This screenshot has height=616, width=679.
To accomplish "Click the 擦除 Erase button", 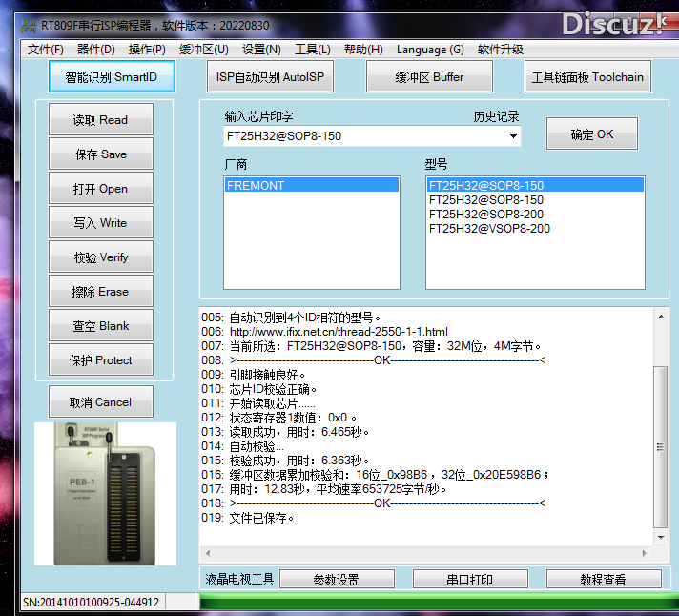I will (x=100, y=291).
